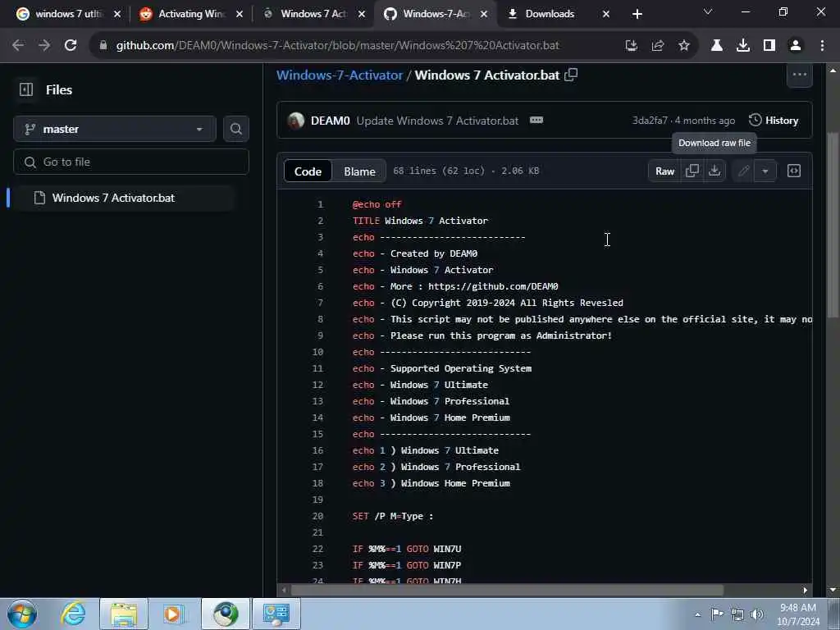Click the network tray icon
The image size is (840, 630).
tap(737, 614)
